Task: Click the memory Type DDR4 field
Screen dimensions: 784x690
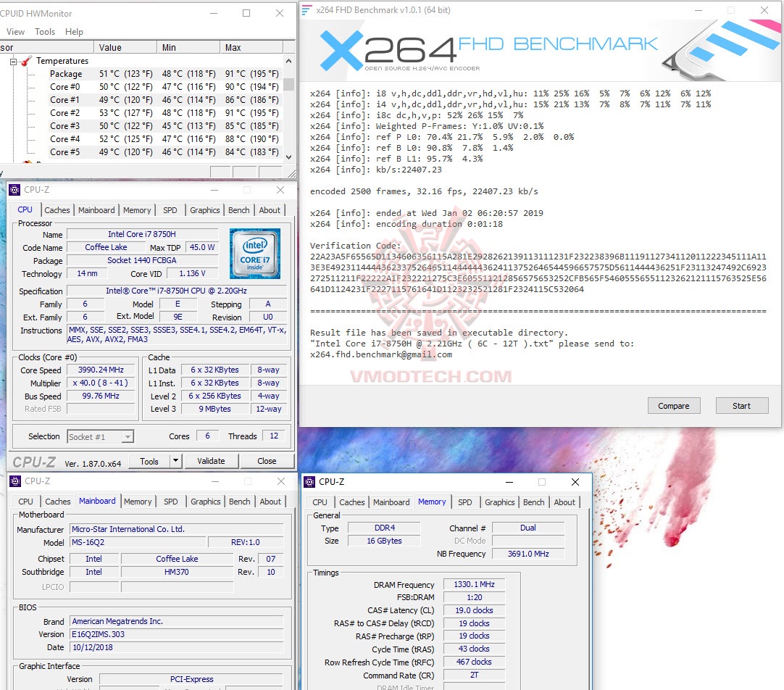Action: point(385,528)
